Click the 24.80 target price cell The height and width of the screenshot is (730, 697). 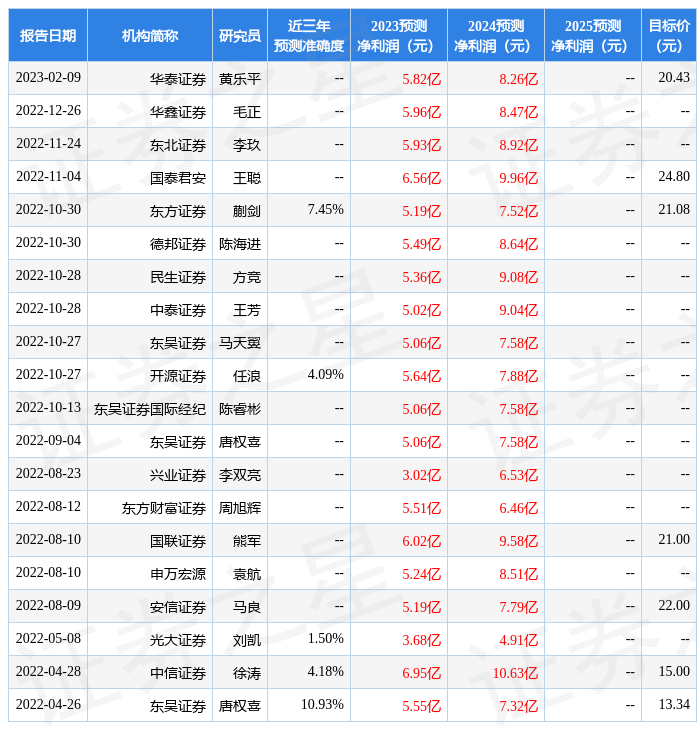[x=674, y=177]
